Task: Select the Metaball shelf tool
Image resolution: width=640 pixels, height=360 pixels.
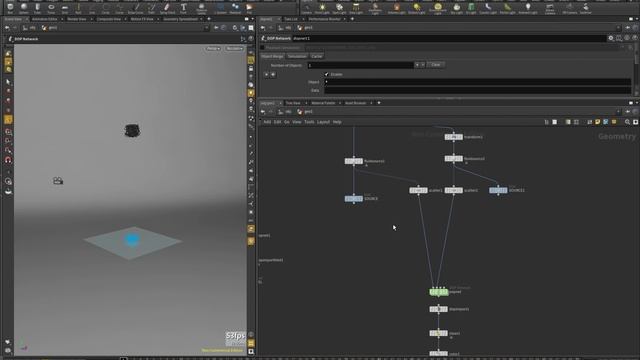Action: (x=235, y=8)
